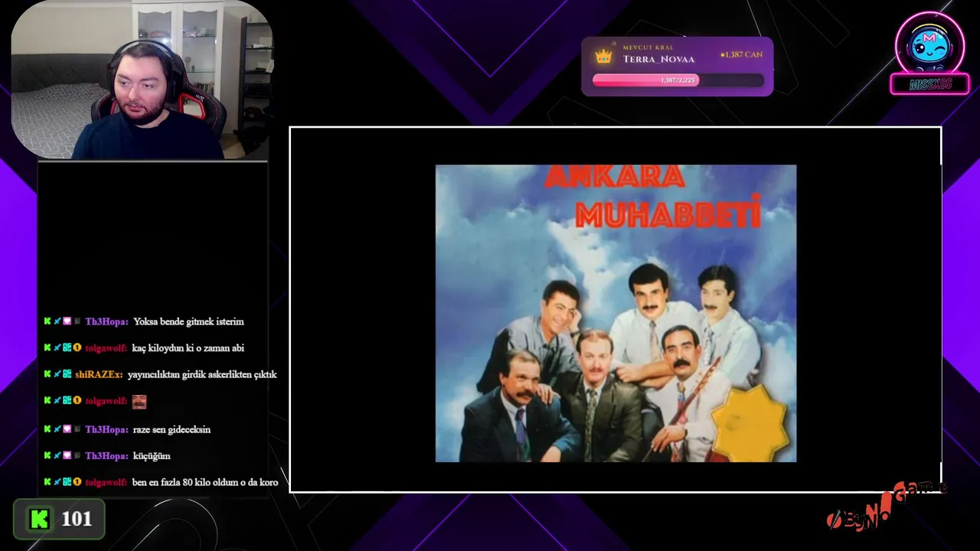
Task: Click the Terra_Novaa username in the top banner
Action: (x=658, y=59)
